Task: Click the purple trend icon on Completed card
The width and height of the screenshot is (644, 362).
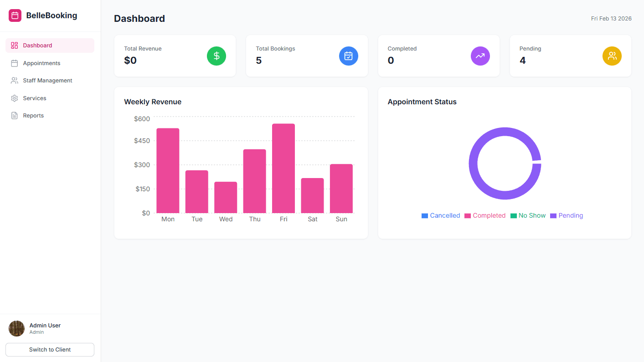Action: pyautogui.click(x=480, y=56)
